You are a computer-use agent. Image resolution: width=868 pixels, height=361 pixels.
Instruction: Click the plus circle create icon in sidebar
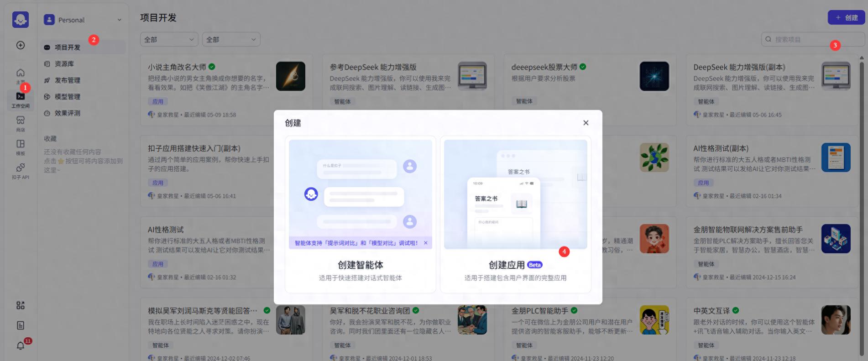point(21,45)
